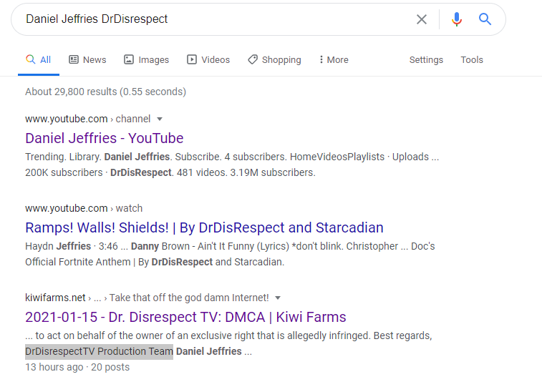Click the Shopping tab tag icon
Viewport: 542px width, 392px height.
click(253, 60)
